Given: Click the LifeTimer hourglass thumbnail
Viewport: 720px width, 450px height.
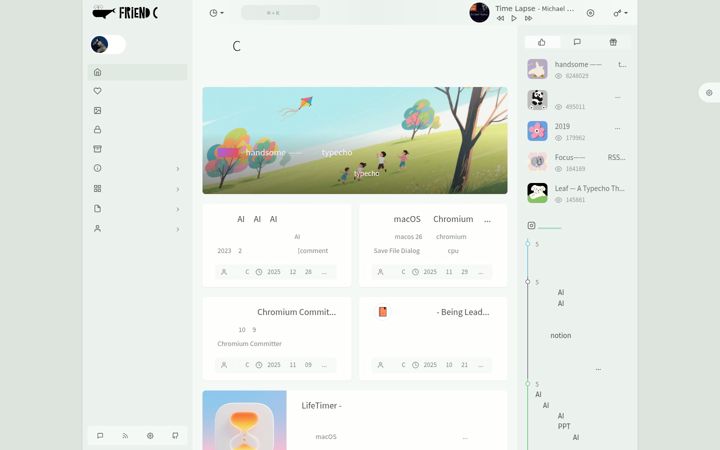Looking at the screenshot, I should tap(244, 420).
